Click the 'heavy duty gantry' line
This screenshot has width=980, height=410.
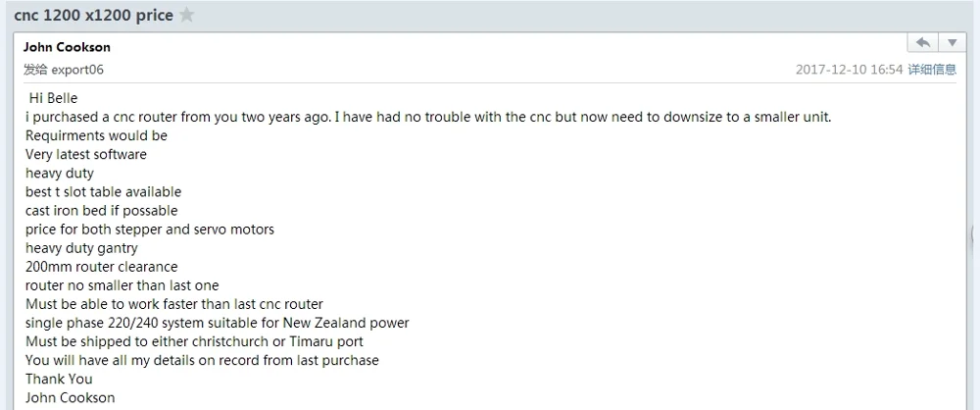tap(81, 247)
